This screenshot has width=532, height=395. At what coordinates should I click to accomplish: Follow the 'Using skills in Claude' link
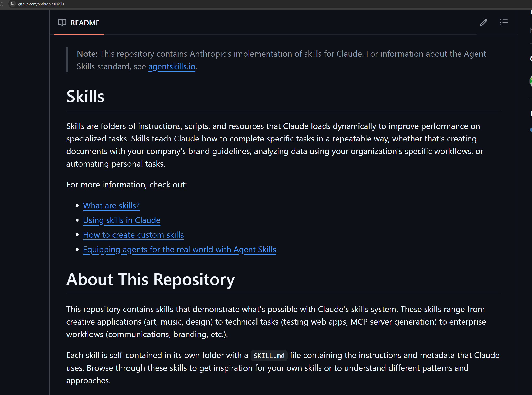(122, 220)
